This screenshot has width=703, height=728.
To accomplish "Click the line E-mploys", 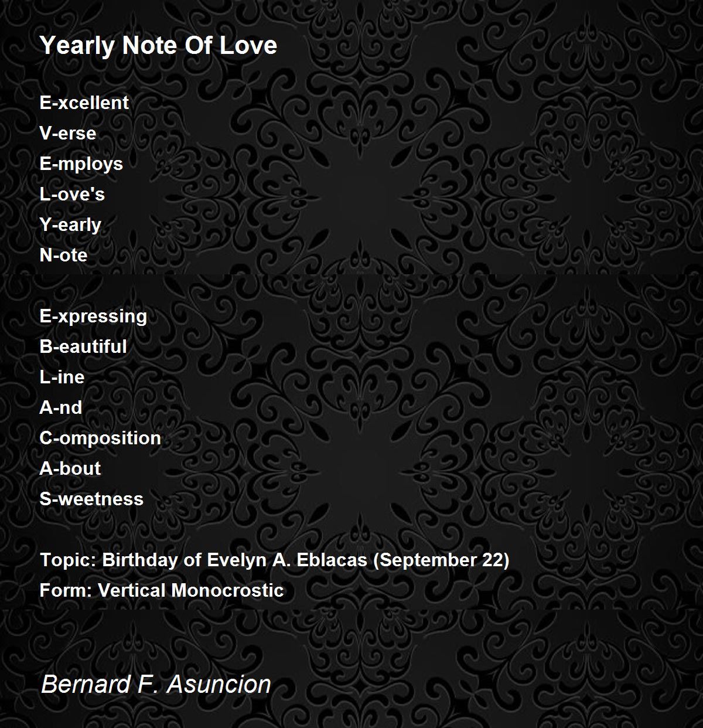I will point(81,164).
